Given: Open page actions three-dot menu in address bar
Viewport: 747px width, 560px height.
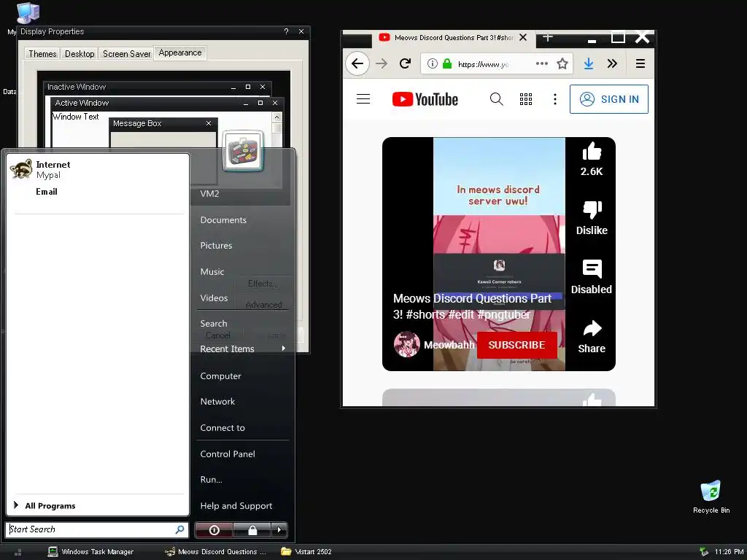Looking at the screenshot, I should click(542, 63).
